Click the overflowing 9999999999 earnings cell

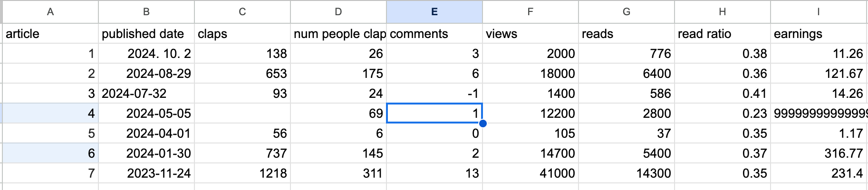click(818, 114)
